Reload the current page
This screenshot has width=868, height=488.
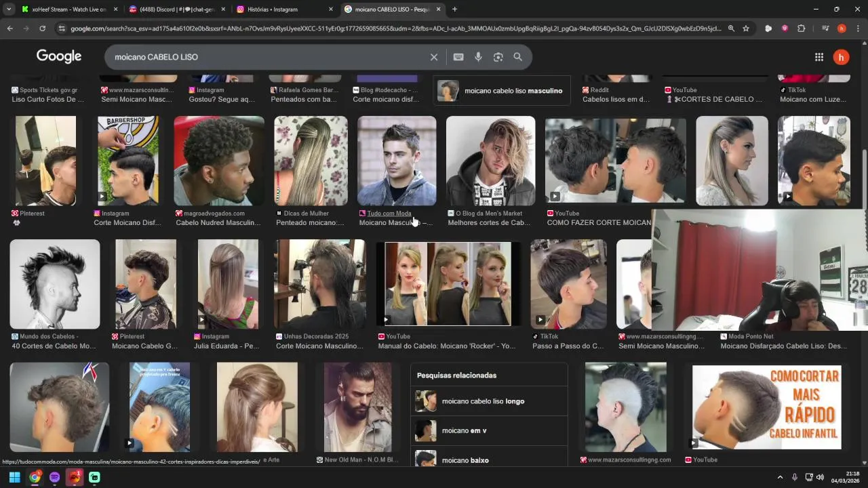point(42,28)
